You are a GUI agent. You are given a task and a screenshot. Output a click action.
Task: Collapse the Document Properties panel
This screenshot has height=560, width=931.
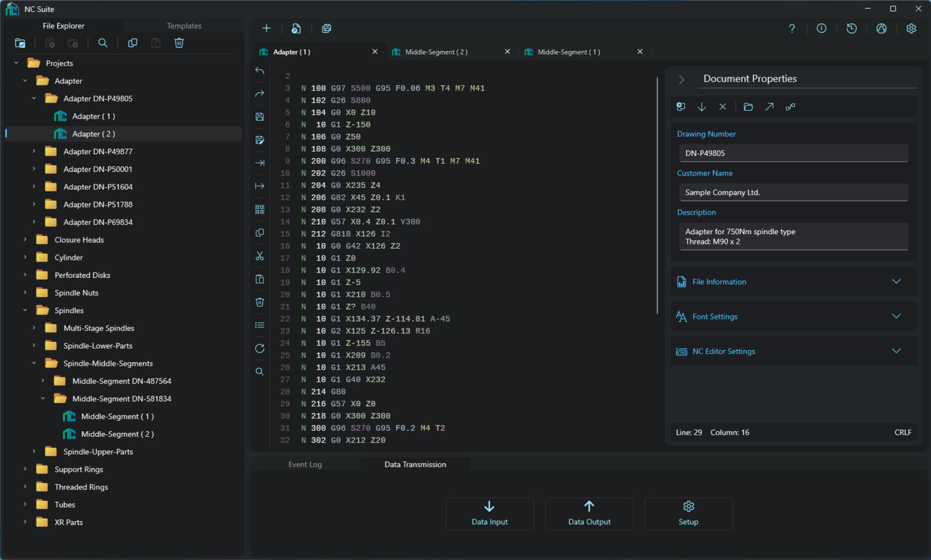pos(681,79)
